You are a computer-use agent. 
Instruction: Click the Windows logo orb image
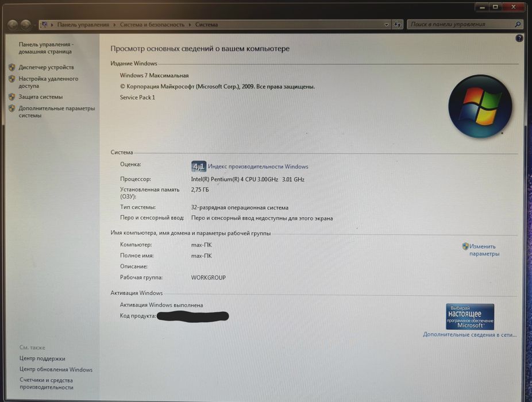480,106
